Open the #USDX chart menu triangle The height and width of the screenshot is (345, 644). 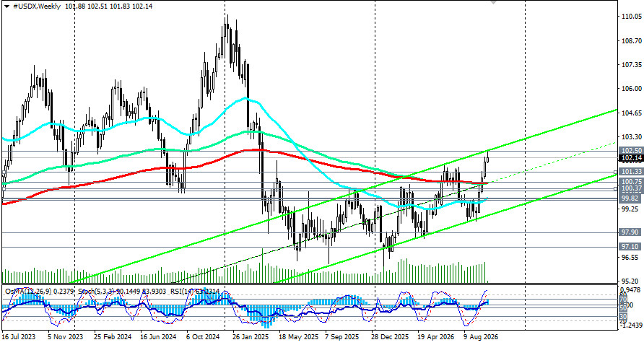click(x=6, y=6)
